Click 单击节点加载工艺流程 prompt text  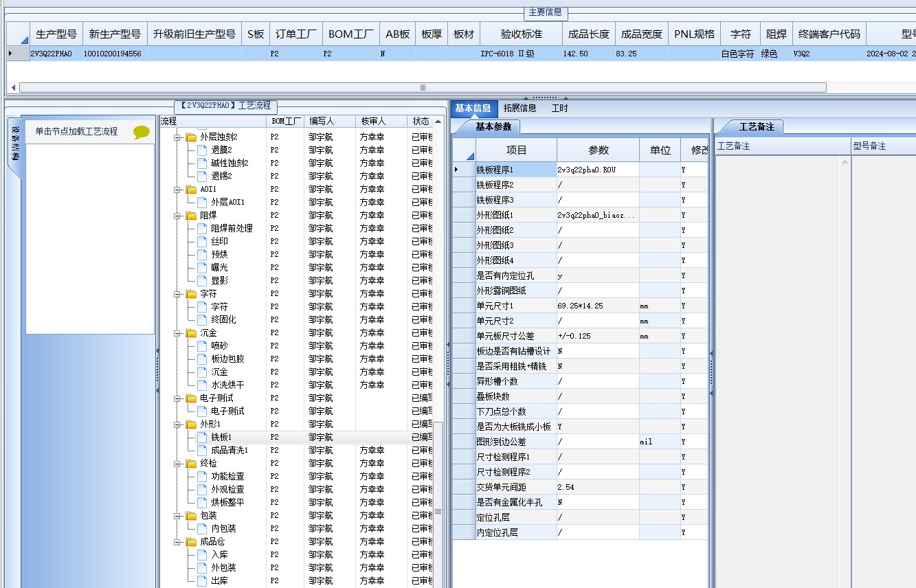click(76, 131)
